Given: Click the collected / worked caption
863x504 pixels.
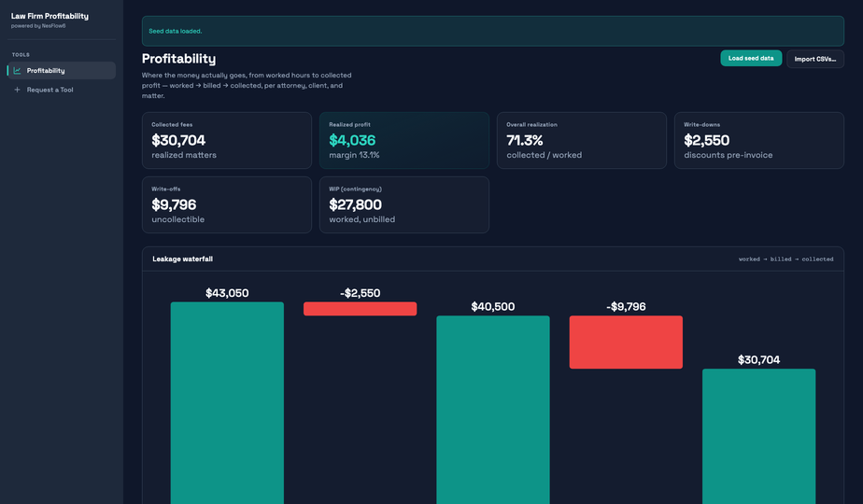Looking at the screenshot, I should [545, 155].
